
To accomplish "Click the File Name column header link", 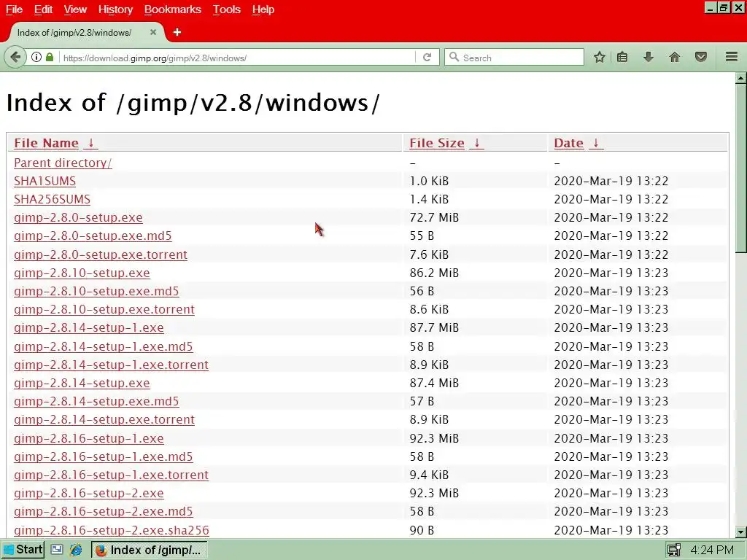I will (46, 143).
